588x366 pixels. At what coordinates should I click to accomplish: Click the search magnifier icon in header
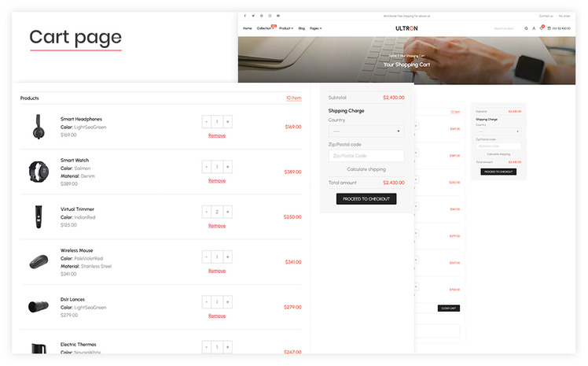[x=526, y=28]
